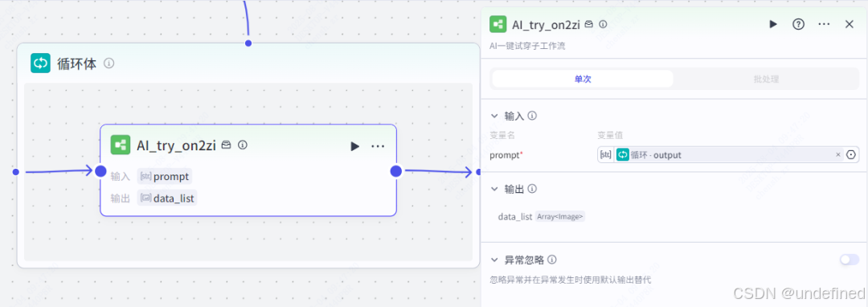Click the loop body icon in 循环体 header
The height and width of the screenshot is (307, 868).
tap(40, 63)
